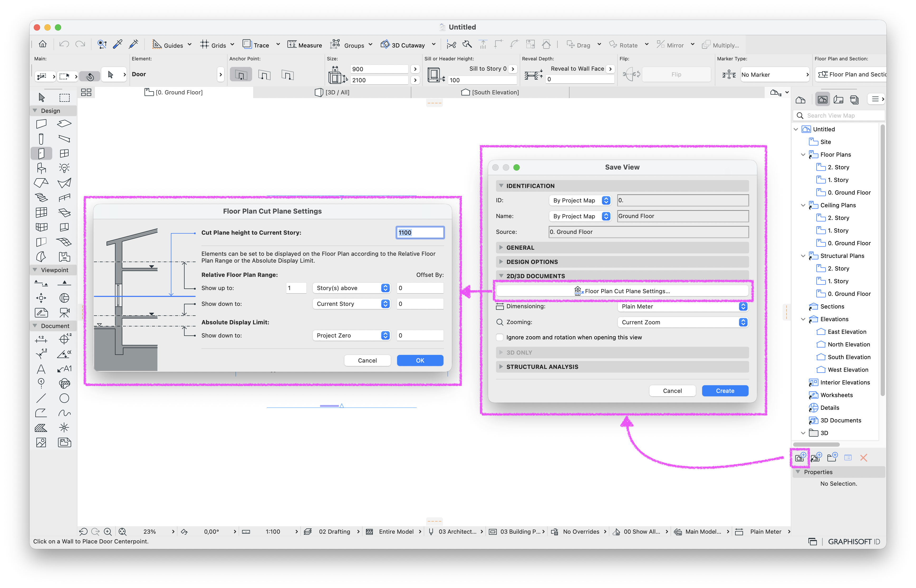Select the Inject Parameters syringe tool
The height and width of the screenshot is (588, 916).
[x=134, y=44]
